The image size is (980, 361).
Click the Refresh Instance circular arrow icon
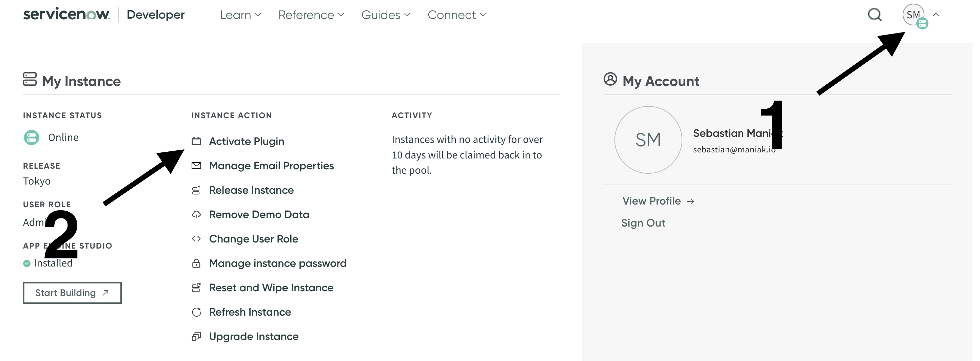coord(196,312)
